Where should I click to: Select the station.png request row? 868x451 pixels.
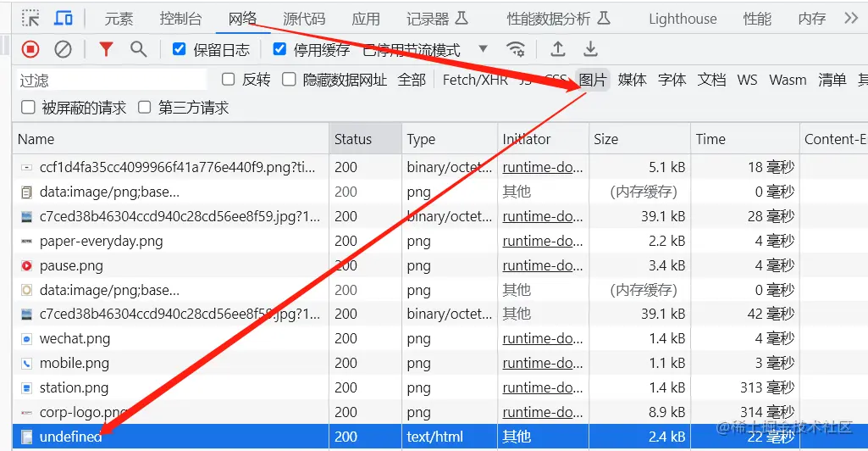tap(440, 387)
